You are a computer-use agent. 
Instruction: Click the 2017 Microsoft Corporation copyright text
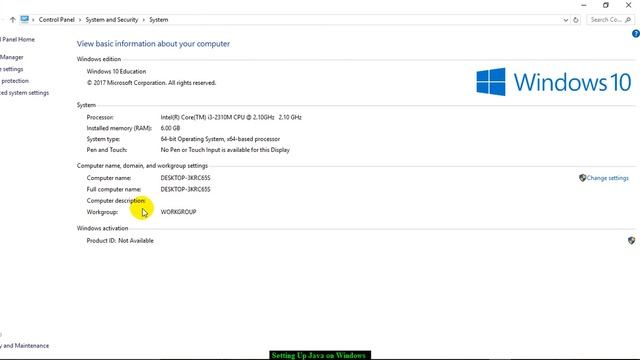[x=151, y=83]
